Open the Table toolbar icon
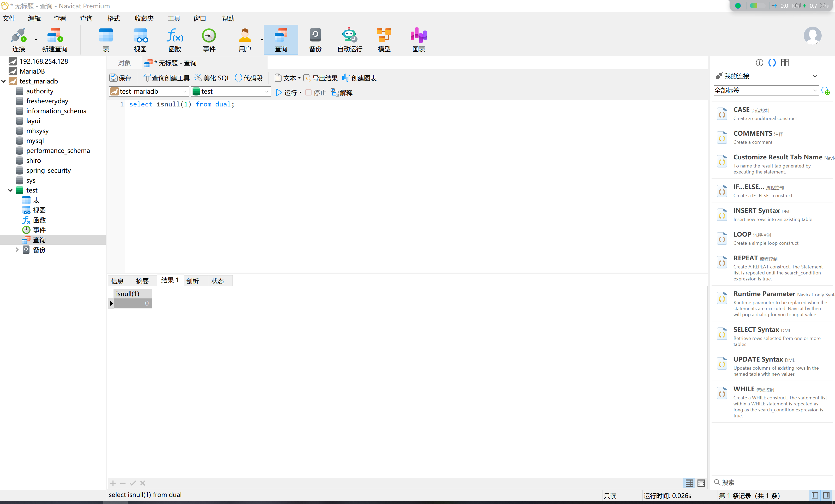The height and width of the screenshot is (504, 835). (106, 40)
